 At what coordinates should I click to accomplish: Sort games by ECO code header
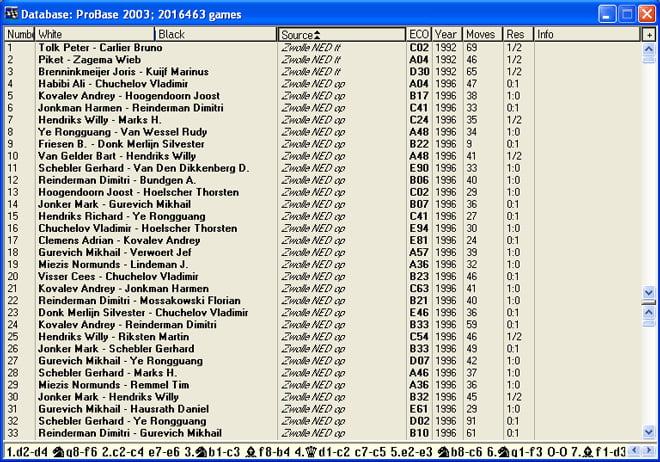coord(419,34)
